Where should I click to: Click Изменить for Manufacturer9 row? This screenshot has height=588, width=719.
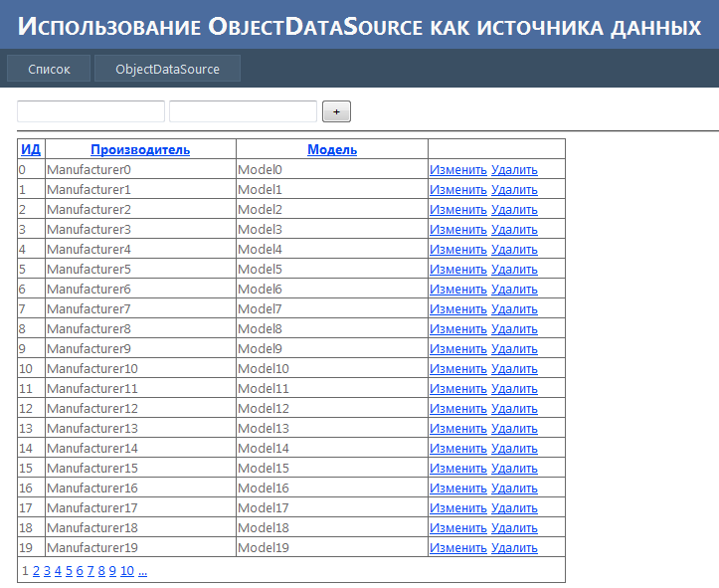458,348
